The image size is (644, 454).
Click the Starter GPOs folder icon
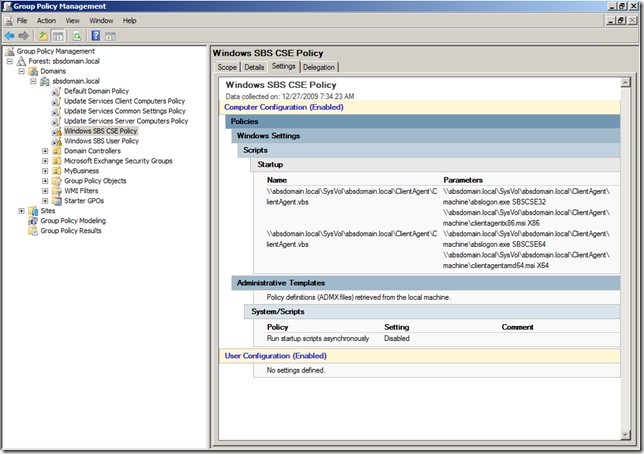pos(57,201)
